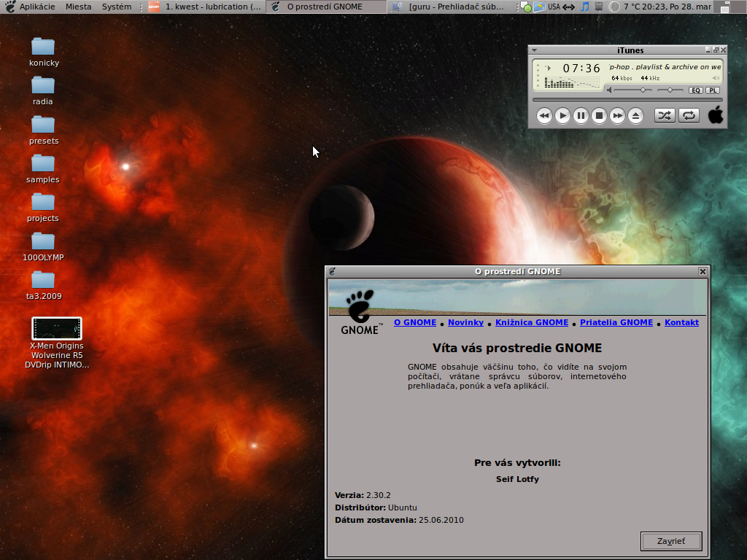Click the Apple logo in iTunes player
Screen dimensions: 747x560
point(715,114)
